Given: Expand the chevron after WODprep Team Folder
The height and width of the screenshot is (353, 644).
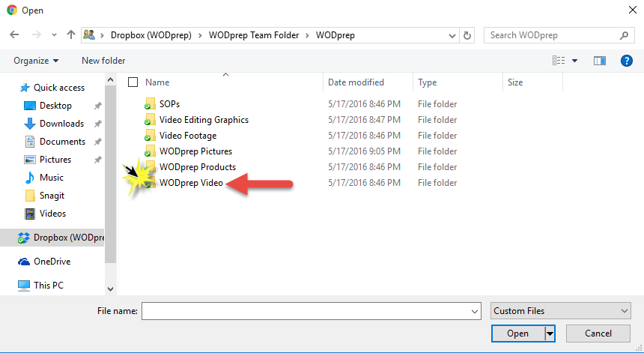Looking at the screenshot, I should [x=307, y=36].
